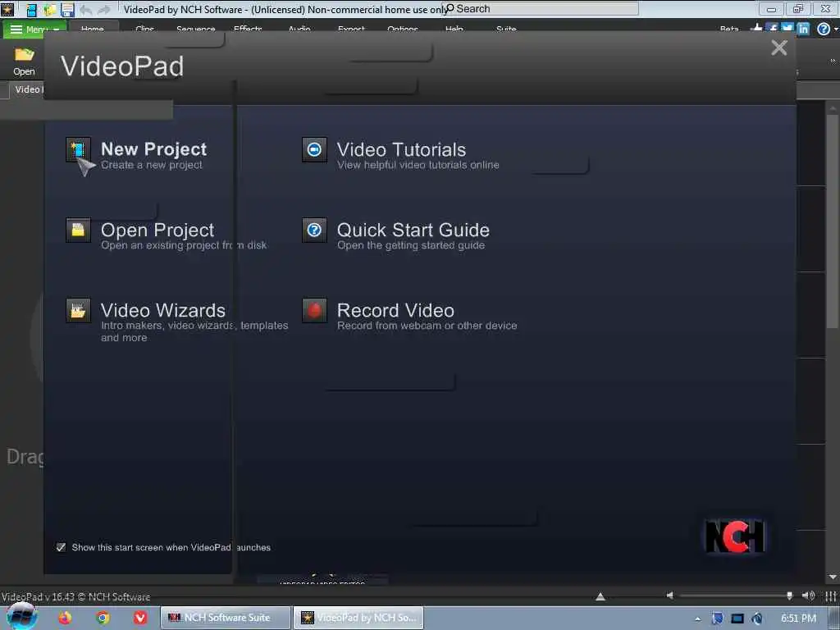Click the VideoPad v 16.43 status text

click(75, 597)
